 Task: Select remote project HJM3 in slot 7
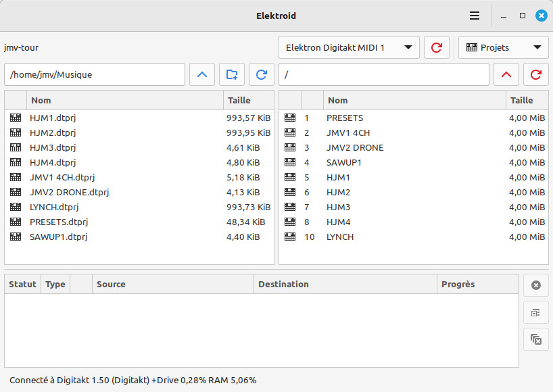pyautogui.click(x=414, y=207)
